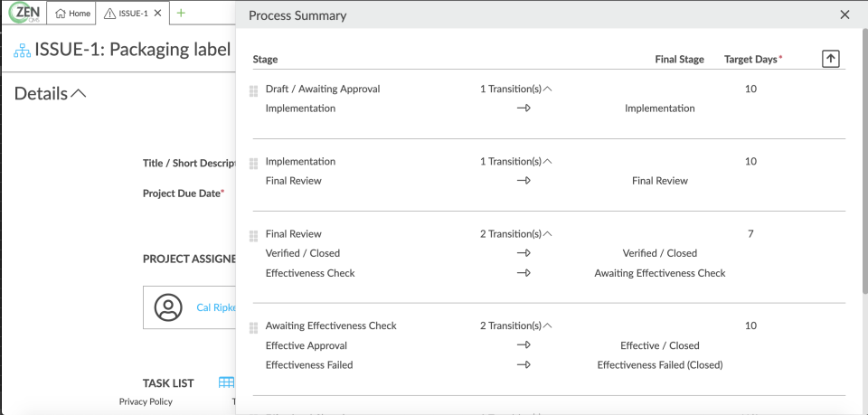Click the ZEN QMS logo
The width and height of the screenshot is (868, 415).
[x=25, y=14]
